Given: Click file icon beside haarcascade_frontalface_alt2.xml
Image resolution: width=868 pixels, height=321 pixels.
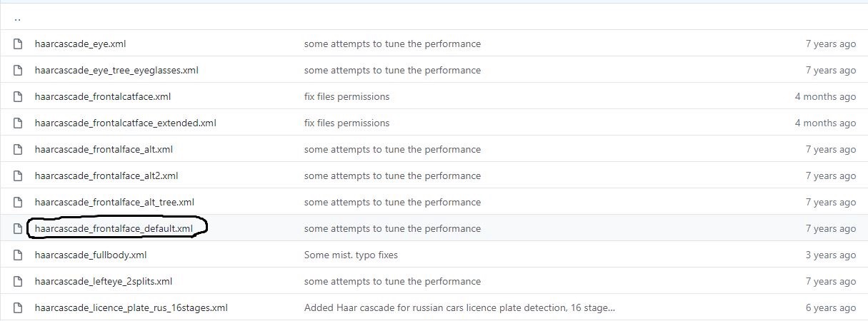Looking at the screenshot, I should click(x=19, y=175).
